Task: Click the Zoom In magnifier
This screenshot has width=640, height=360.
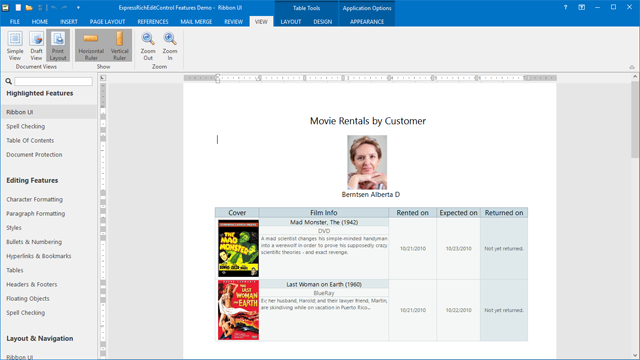Action: (x=170, y=46)
